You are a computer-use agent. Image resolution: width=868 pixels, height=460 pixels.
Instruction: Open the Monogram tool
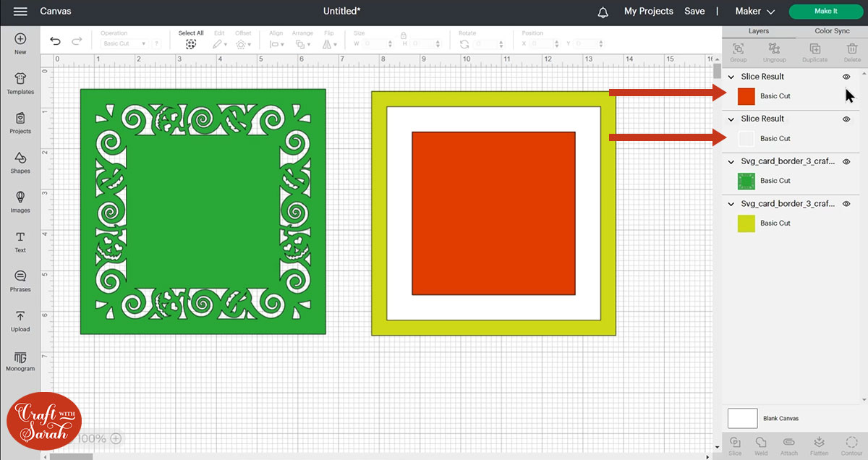coord(20,360)
